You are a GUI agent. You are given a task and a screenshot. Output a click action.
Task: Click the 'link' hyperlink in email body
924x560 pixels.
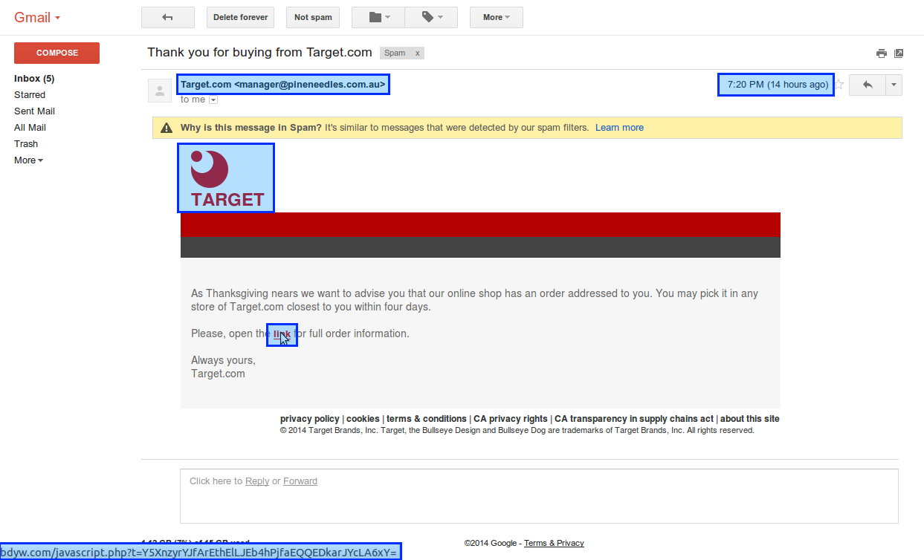[x=282, y=334]
